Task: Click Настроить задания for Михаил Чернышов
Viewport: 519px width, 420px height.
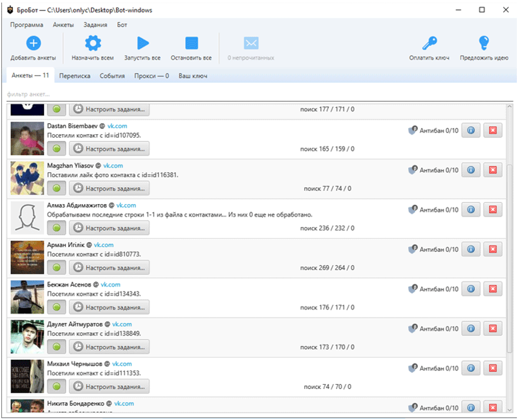Action: [110, 387]
